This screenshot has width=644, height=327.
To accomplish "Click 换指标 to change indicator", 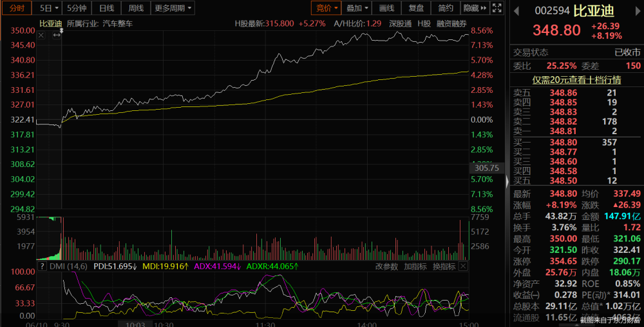I will pyautogui.click(x=444, y=266).
